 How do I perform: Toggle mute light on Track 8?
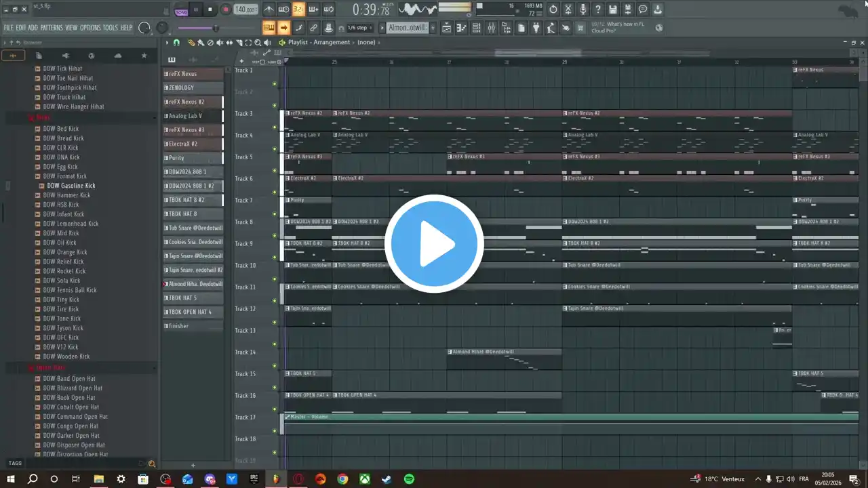(x=275, y=236)
